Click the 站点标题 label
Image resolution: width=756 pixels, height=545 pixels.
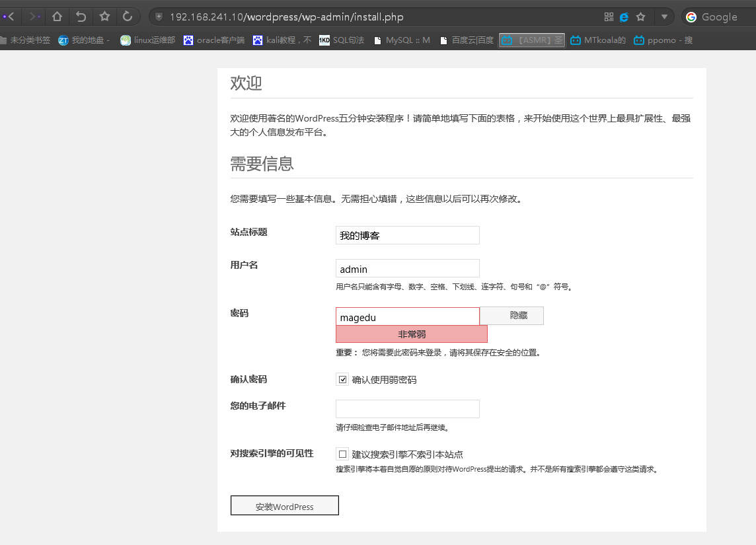coord(248,232)
